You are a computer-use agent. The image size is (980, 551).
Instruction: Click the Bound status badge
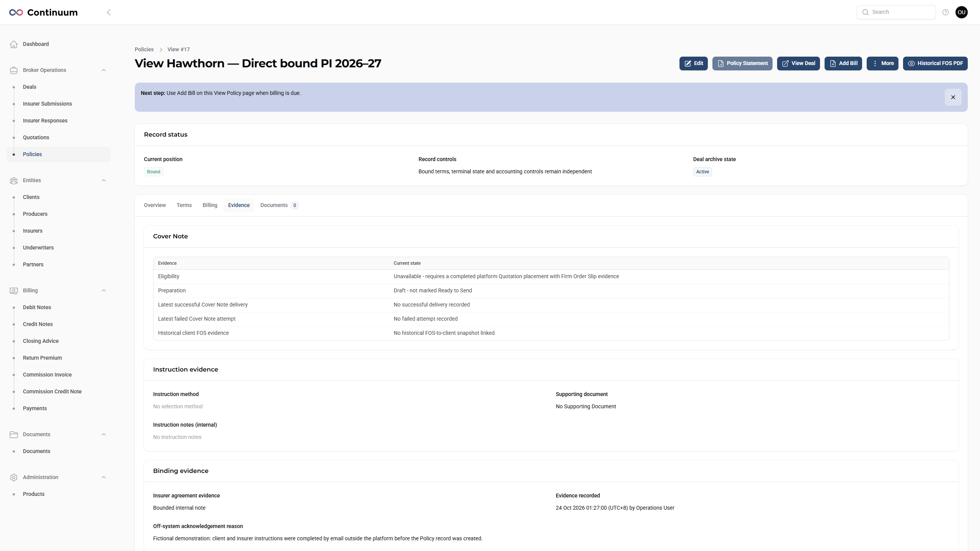tap(154, 172)
